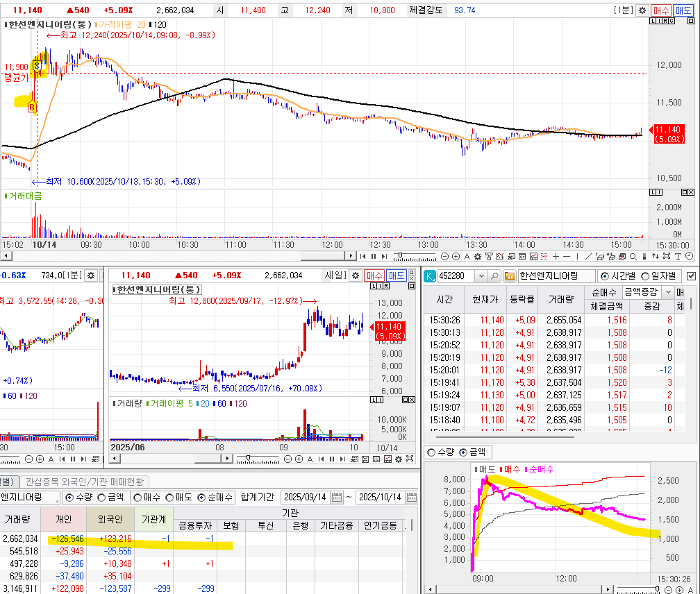
Task: Click the erase single drawing icon
Action: [x=599, y=257]
